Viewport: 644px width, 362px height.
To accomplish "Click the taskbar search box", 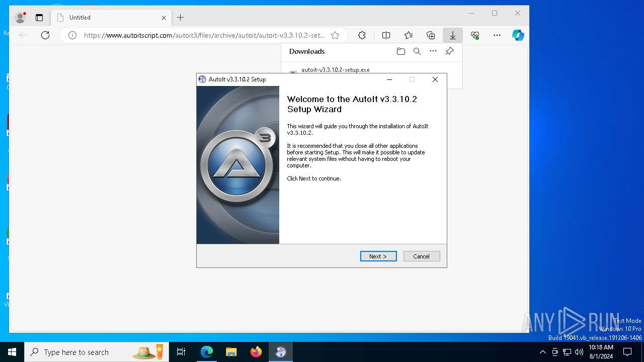I will pyautogui.click(x=97, y=352).
